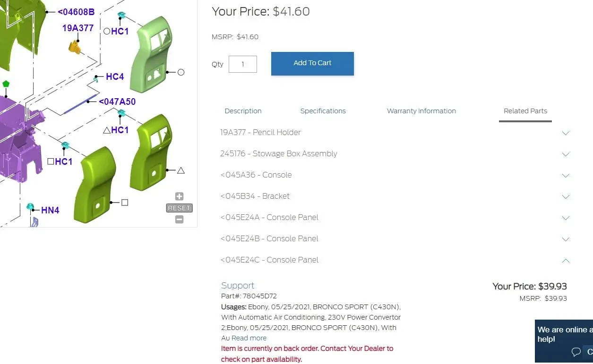This screenshot has width=593, height=364.
Task: Click the yellow 19A377 pencil holder part
Action: tap(74, 46)
